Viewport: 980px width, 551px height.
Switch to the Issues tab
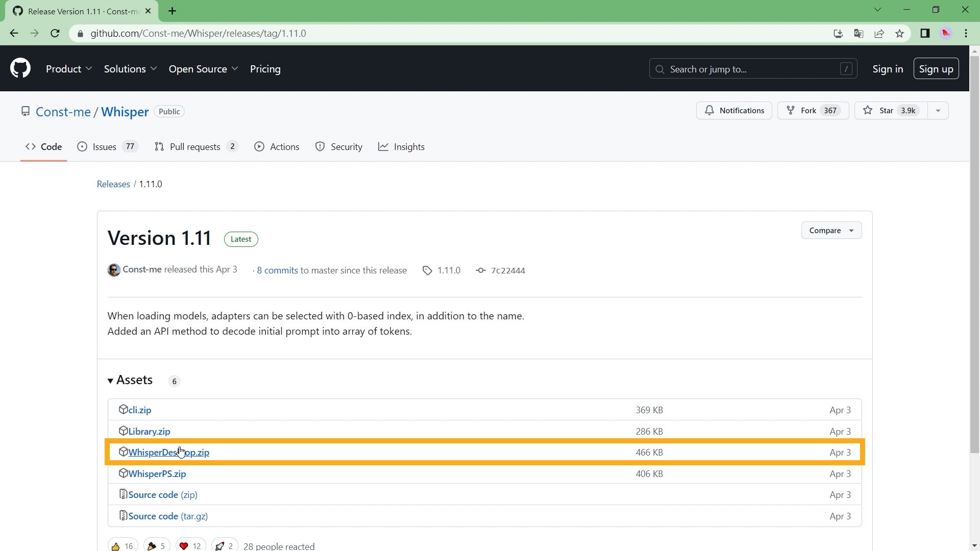tap(108, 147)
